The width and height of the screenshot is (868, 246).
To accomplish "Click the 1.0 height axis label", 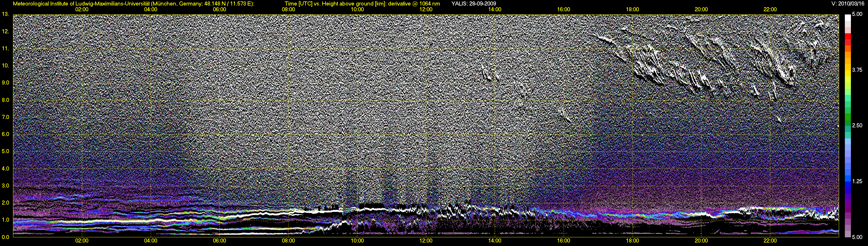I will 5,220.
